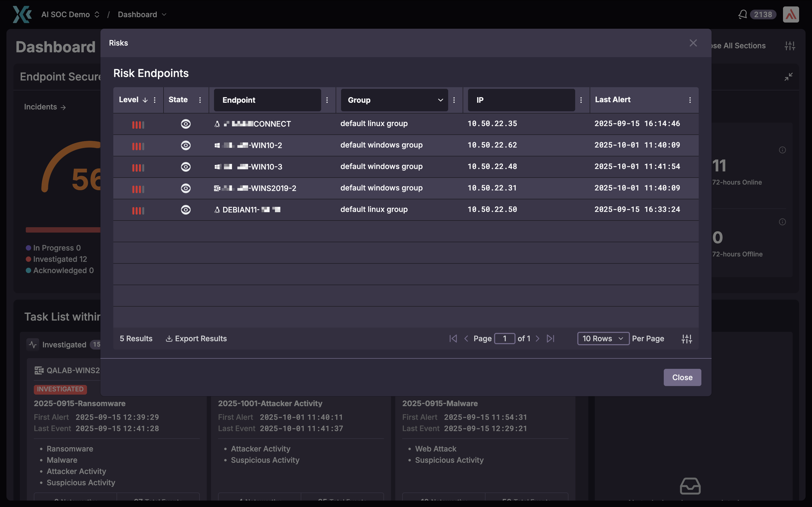Toggle the eye icon for WIN10-3 row
Viewport: 812px width, 507px height.
186,167
